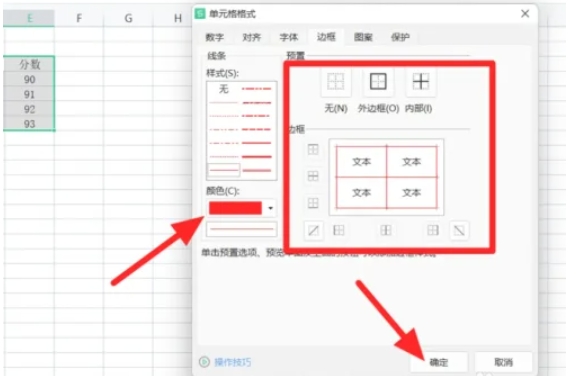Click the cell containing 91

tap(29, 95)
